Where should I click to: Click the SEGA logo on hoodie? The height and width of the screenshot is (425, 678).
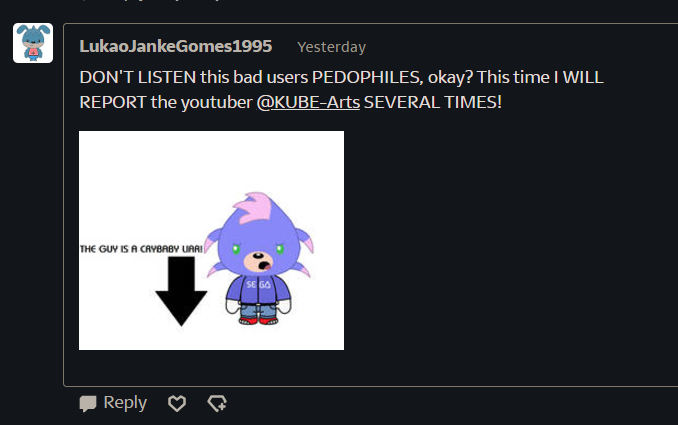pos(259,284)
